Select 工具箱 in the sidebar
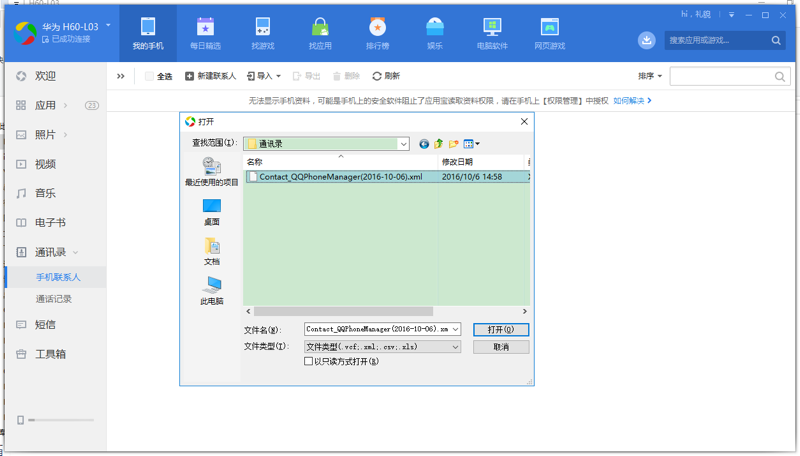 click(x=50, y=354)
